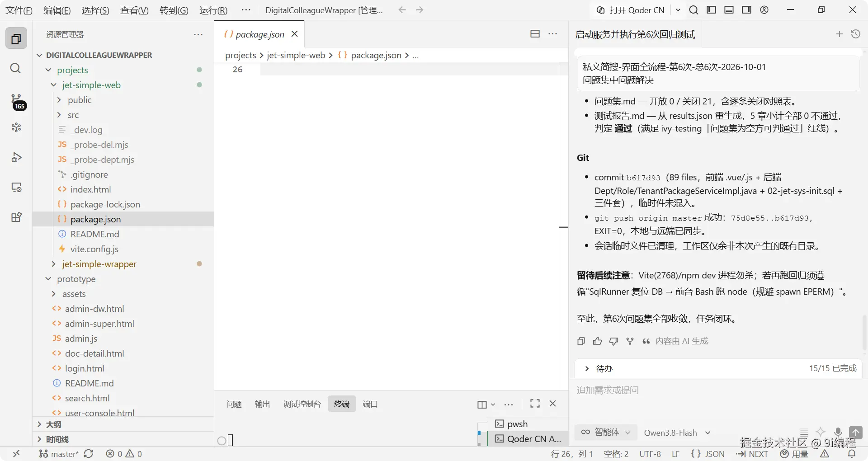Give thumbs down to the response
The image size is (868, 461).
(x=613, y=341)
